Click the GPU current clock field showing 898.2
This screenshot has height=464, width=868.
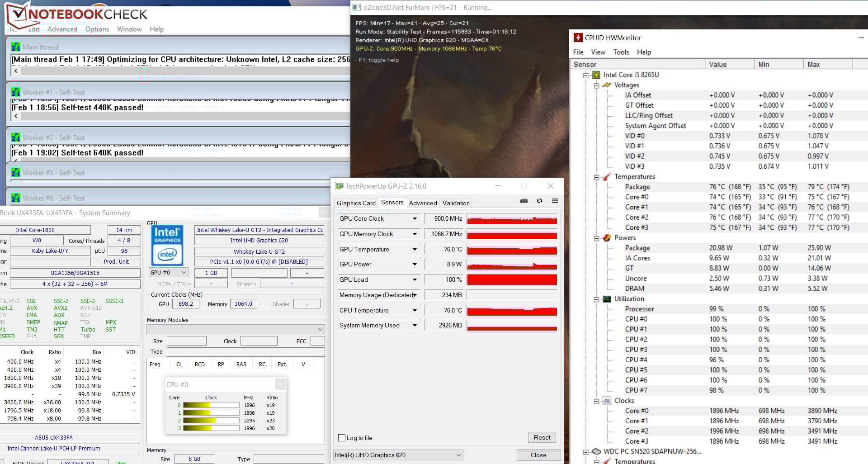(x=186, y=304)
